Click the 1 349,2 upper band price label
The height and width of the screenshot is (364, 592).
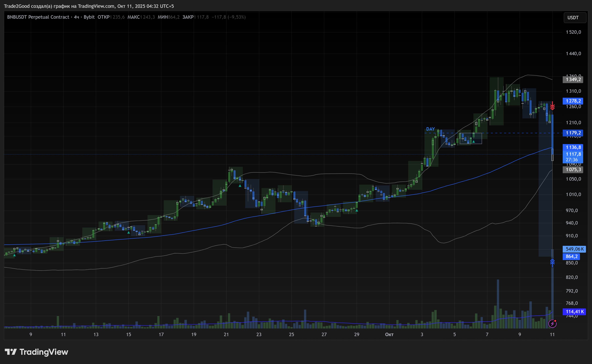click(x=573, y=79)
